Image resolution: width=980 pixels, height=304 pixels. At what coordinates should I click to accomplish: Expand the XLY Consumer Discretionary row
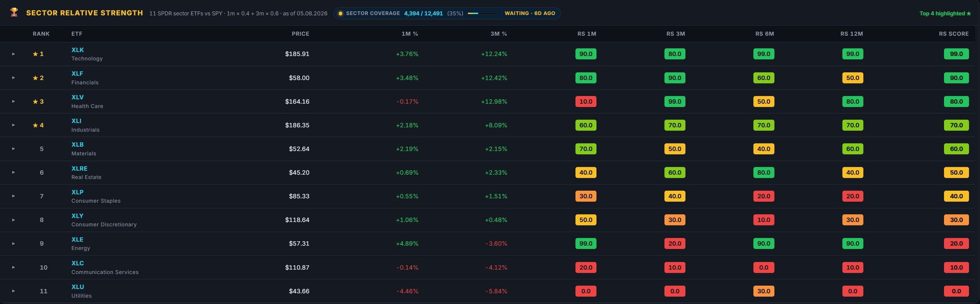13,220
